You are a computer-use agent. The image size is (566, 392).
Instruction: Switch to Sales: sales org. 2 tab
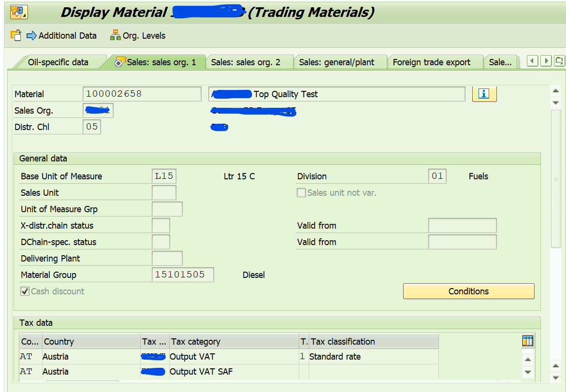[249, 62]
